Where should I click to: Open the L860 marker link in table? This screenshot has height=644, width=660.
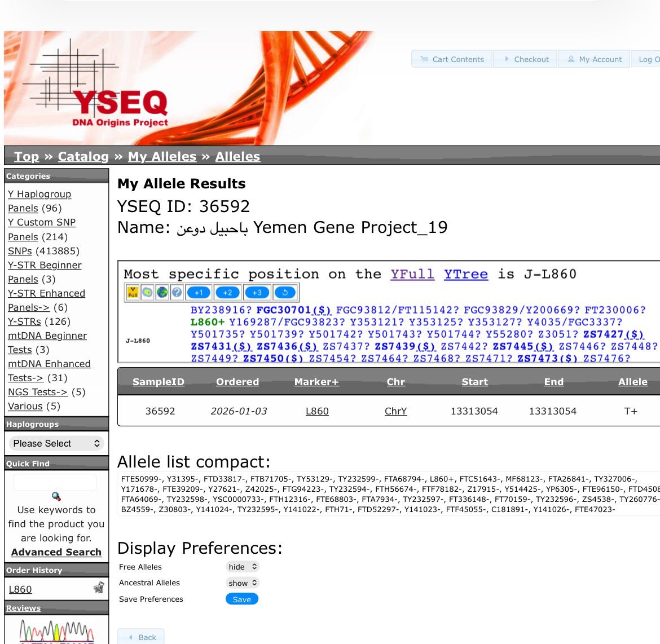pyautogui.click(x=317, y=411)
